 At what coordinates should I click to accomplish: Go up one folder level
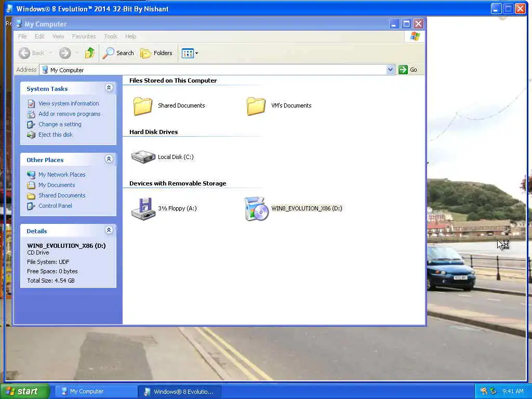pos(90,53)
